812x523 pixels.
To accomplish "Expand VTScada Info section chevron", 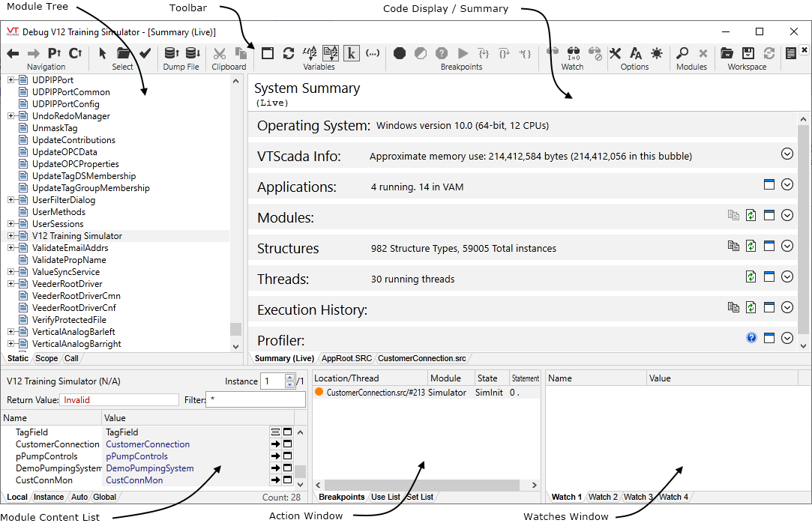I will [787, 154].
